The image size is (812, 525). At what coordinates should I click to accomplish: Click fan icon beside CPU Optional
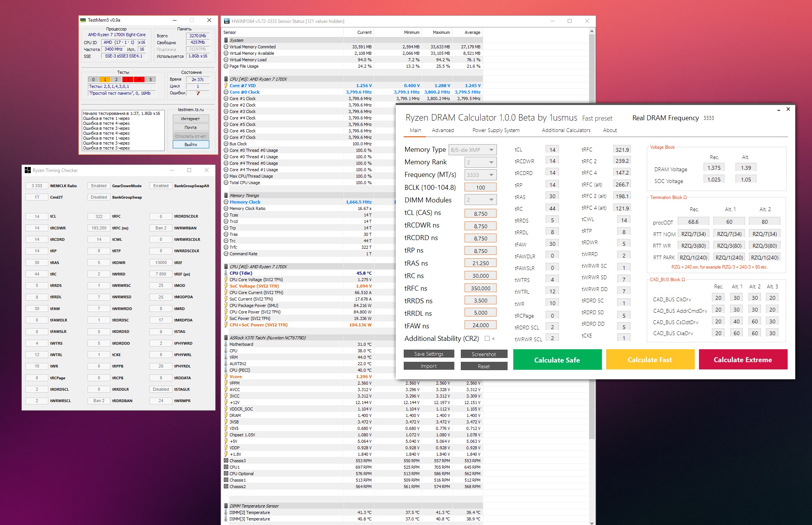tap(226, 474)
